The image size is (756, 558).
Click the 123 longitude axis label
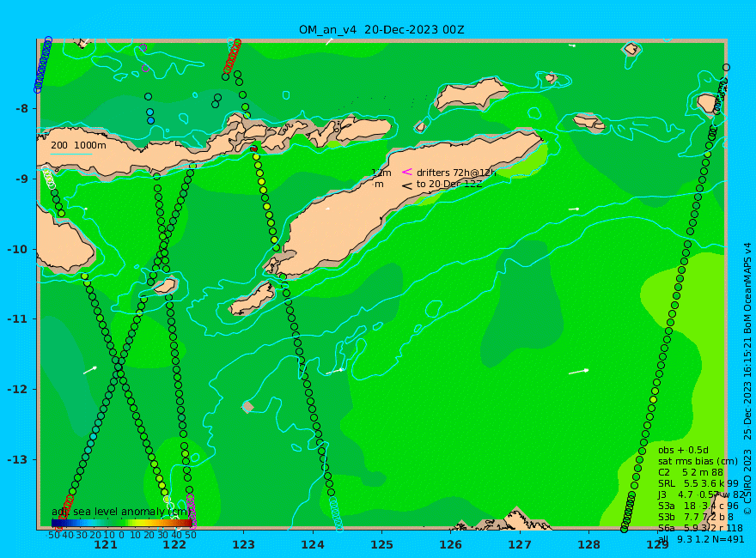coord(243,545)
